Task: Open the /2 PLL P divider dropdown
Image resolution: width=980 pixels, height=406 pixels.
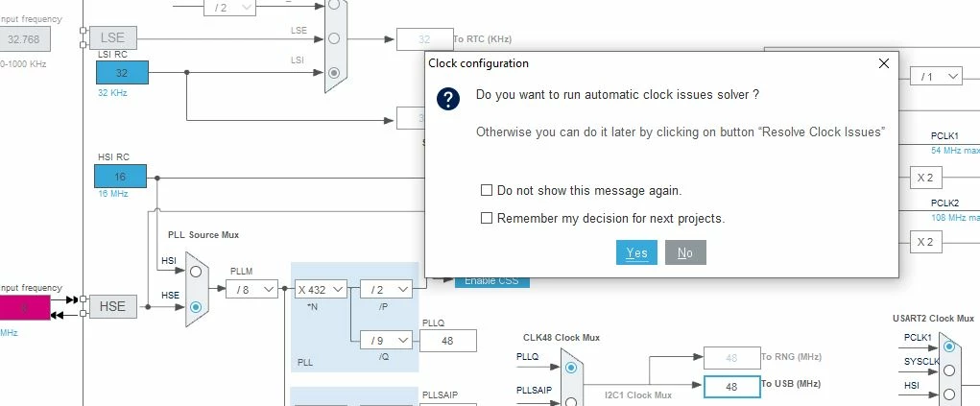Action: click(386, 289)
